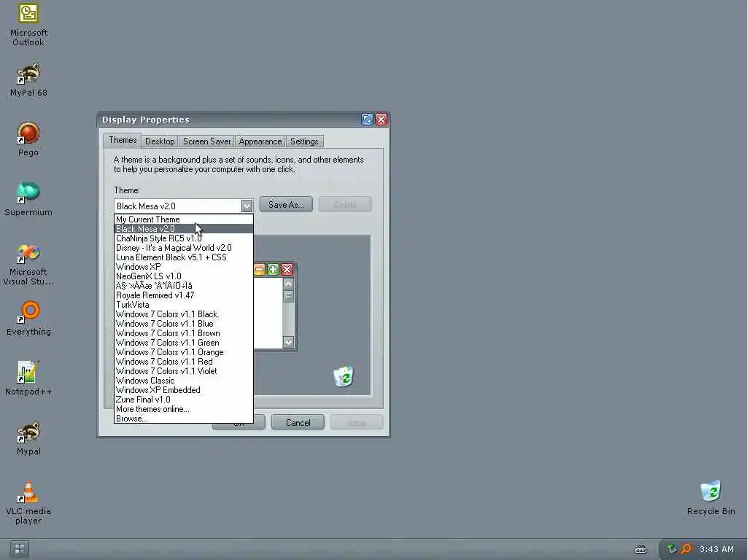Choose Windows 7 Colors v1.1 Brown

pos(184,333)
